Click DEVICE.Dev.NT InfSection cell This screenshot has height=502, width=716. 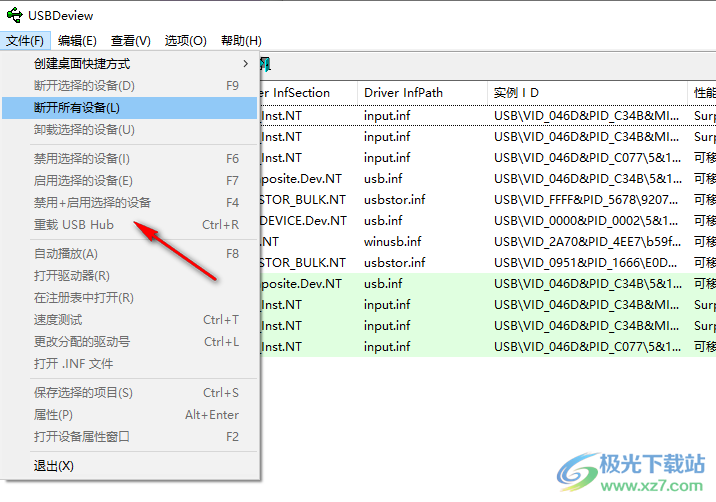[x=303, y=221]
